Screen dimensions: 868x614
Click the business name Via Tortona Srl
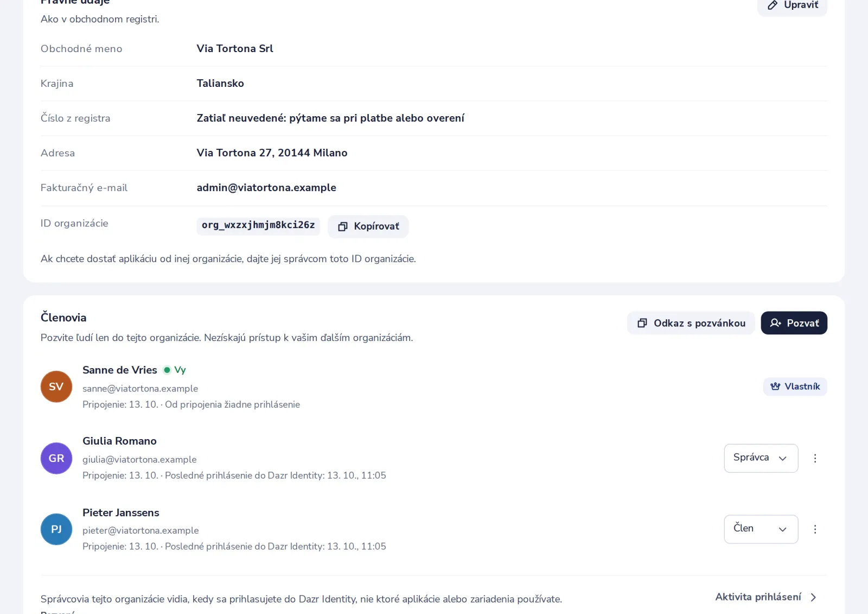[x=235, y=48]
